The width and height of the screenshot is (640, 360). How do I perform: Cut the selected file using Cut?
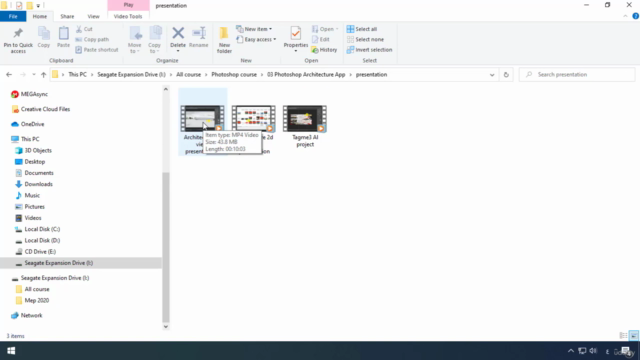[x=84, y=29]
